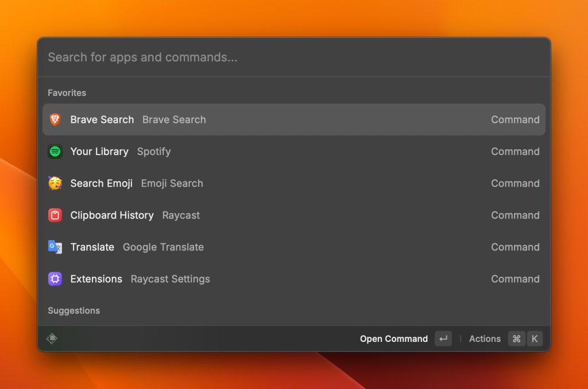Click the Google Translate icon
The height and width of the screenshot is (389, 588).
click(55, 247)
